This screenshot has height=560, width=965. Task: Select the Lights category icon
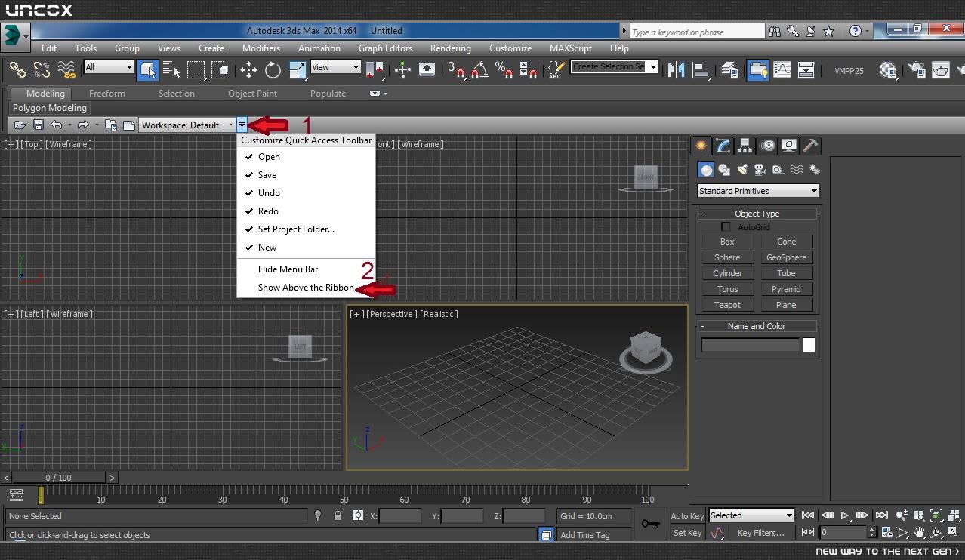pos(742,170)
